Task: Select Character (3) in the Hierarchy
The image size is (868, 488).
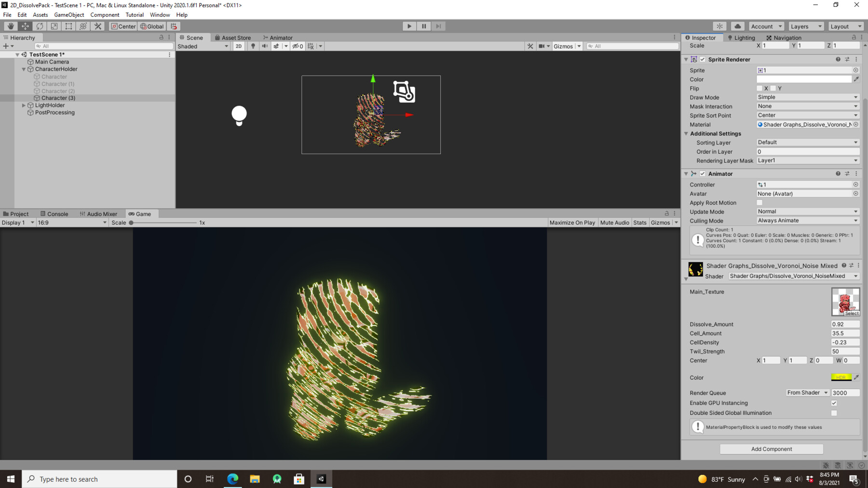Action: click(58, 98)
